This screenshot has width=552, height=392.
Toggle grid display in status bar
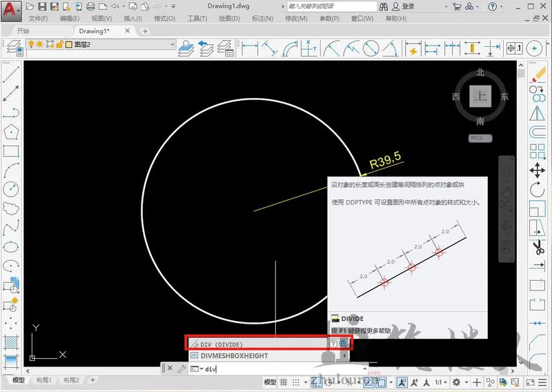click(284, 382)
